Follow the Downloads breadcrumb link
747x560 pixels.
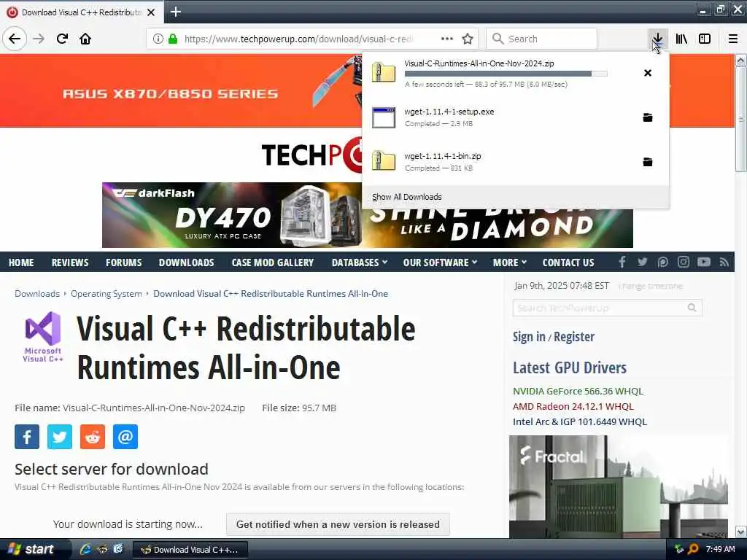(x=37, y=293)
